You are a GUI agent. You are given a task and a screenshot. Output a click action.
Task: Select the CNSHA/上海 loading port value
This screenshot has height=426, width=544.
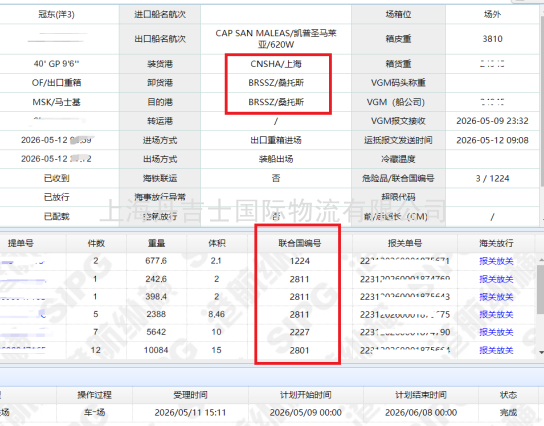(x=276, y=64)
